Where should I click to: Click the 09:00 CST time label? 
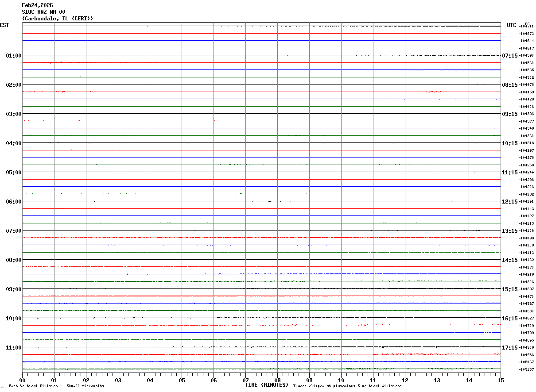[x=14, y=289]
